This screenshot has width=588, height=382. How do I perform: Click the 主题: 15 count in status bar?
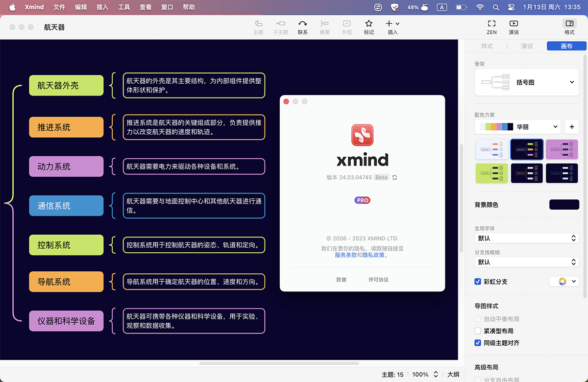[392, 375]
